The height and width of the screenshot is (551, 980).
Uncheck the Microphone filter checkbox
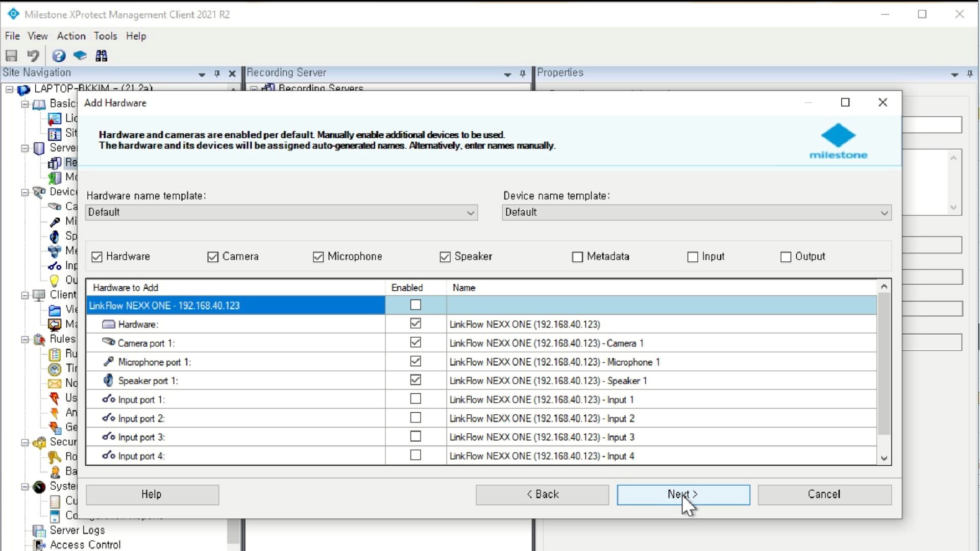[x=318, y=257]
